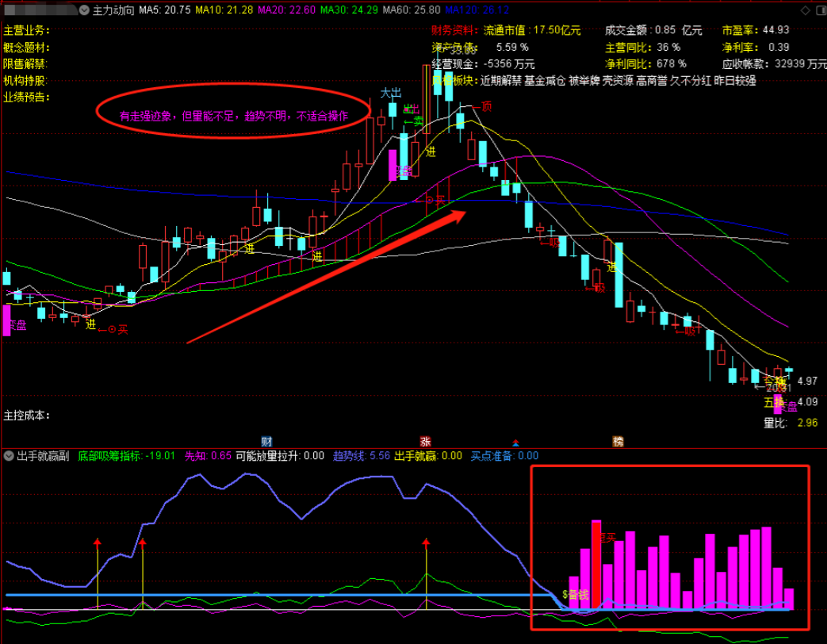Collapse the 主力动向 indicator dropdown arrow
Image resolution: width=827 pixels, height=644 pixels.
click(86, 10)
